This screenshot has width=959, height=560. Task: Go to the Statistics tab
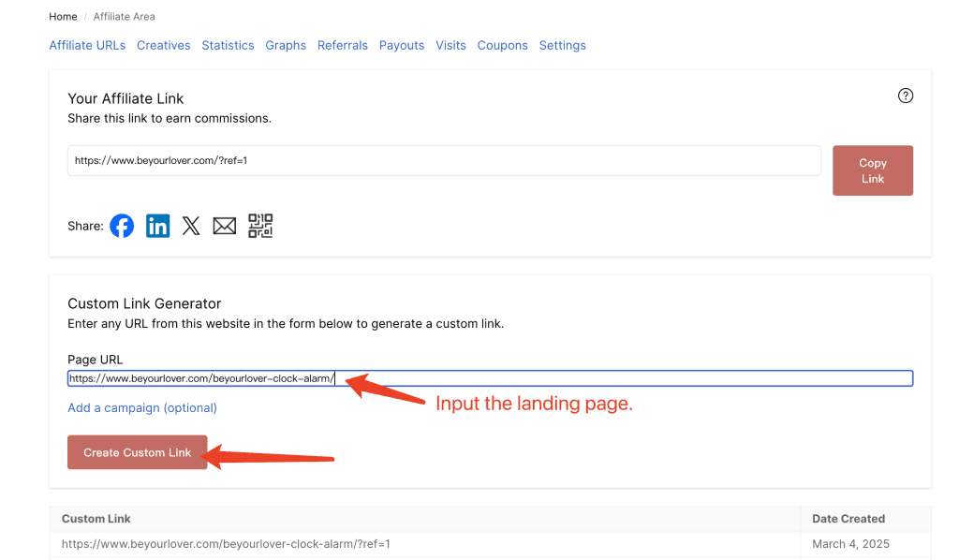(228, 45)
